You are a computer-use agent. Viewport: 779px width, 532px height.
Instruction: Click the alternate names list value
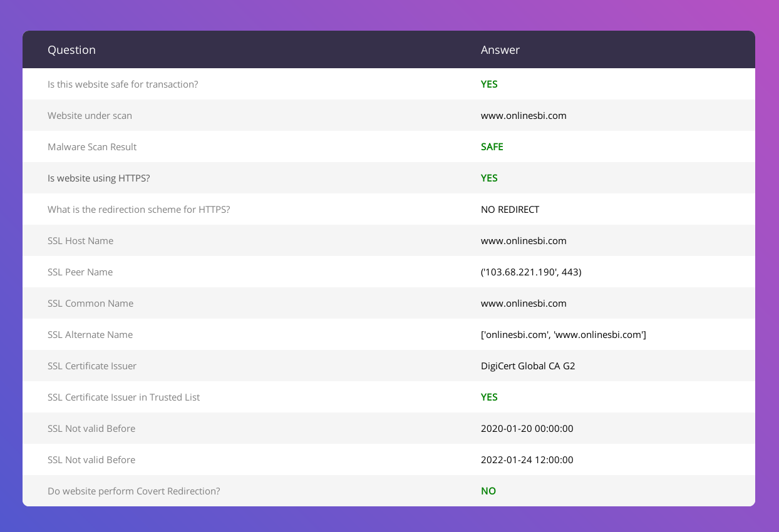[564, 334]
